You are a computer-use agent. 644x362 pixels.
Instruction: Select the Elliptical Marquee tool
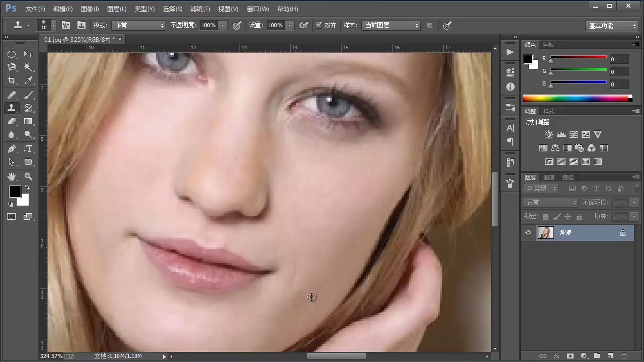coord(12,54)
